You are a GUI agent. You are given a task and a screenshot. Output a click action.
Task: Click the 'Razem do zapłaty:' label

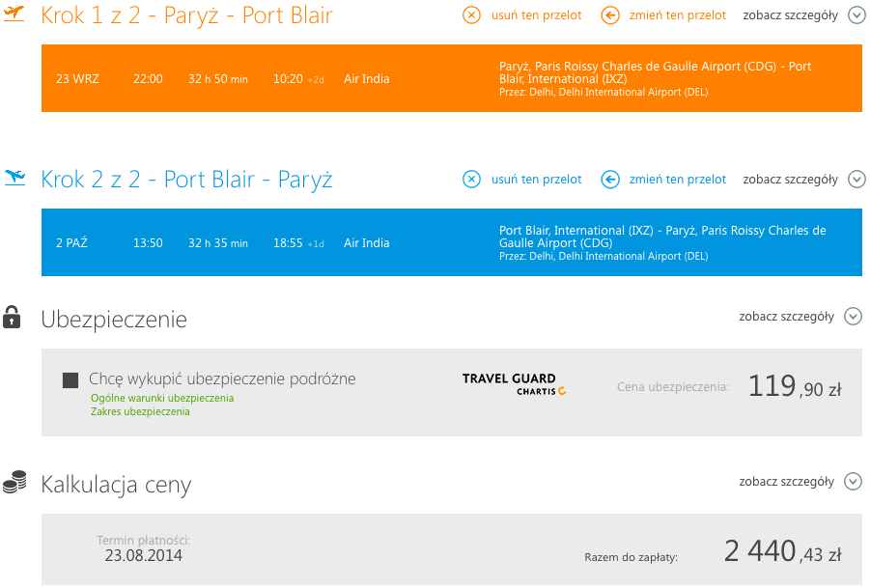pos(631,557)
